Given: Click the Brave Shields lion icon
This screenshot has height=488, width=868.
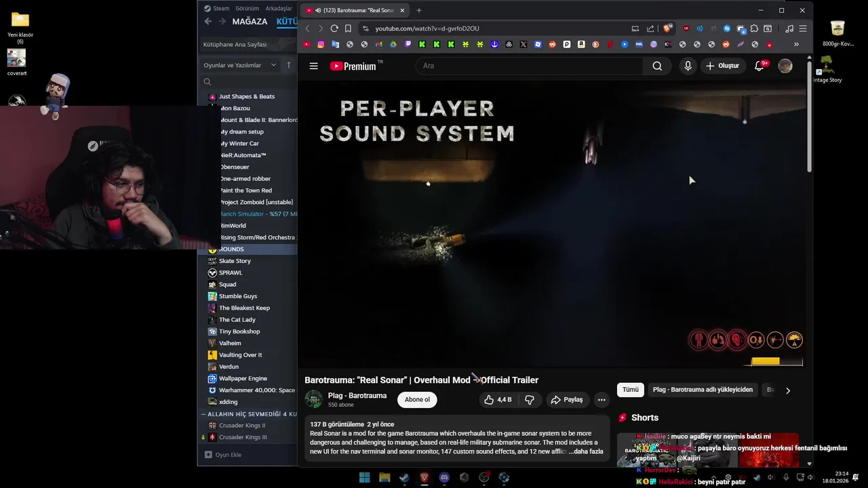Looking at the screenshot, I should [668, 28].
